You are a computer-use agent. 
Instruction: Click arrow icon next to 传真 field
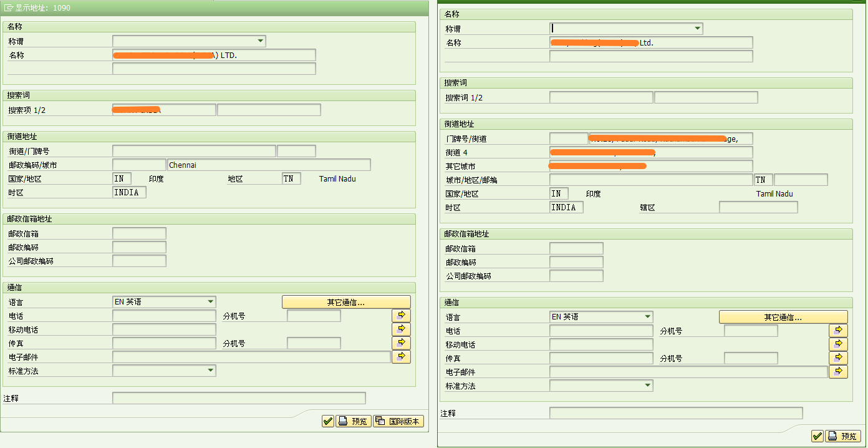tap(401, 343)
